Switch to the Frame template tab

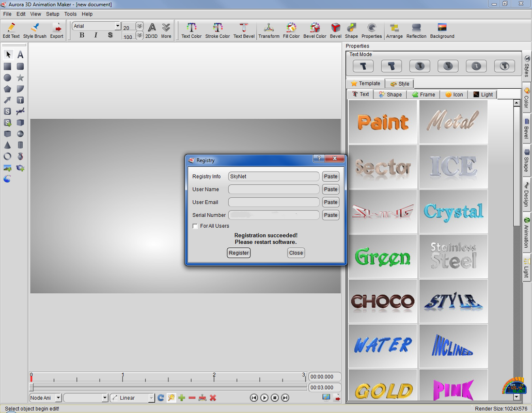424,94
